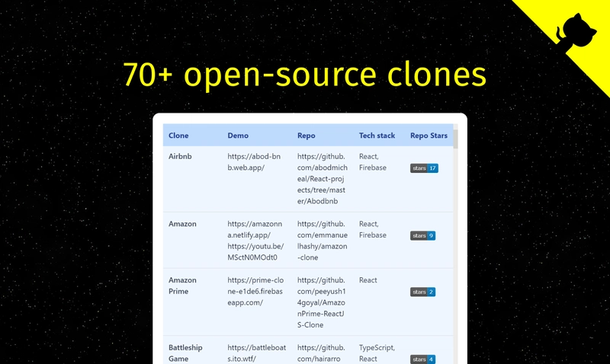Open the abodmicheal React-projects repo link
Image resolution: width=610 pixels, height=364 pixels.
[321, 179]
